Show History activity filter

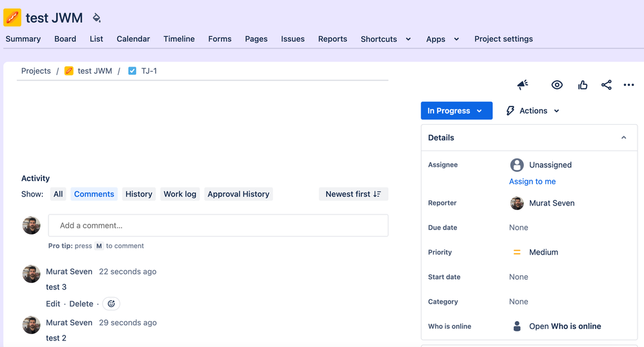[139, 194]
